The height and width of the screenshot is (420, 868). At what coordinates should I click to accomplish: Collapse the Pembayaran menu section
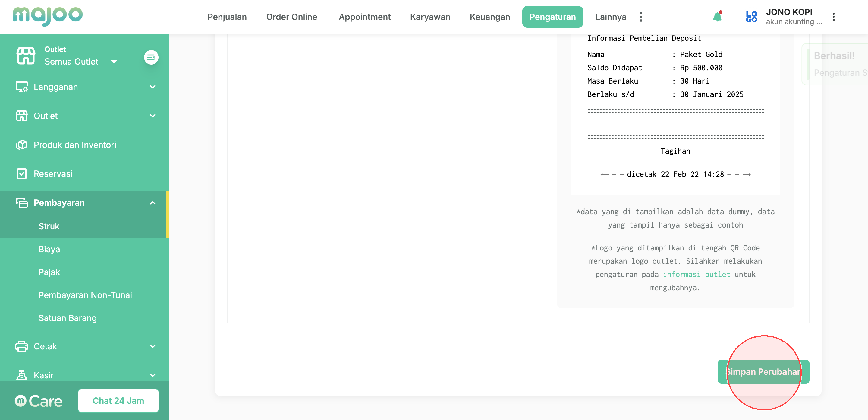(x=153, y=203)
